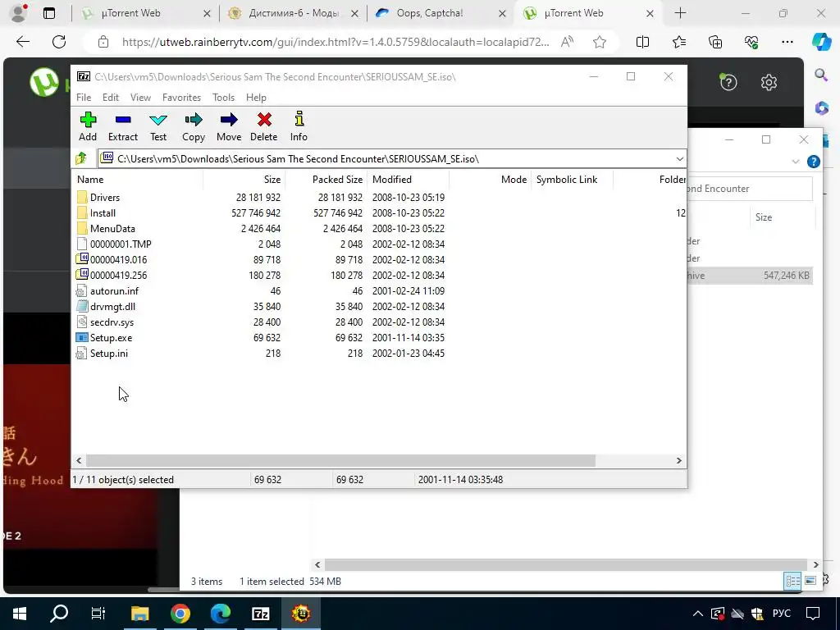Screen dimensions: 840x630
Task: Expand the 7-Zip address path dropdown
Action: [679, 158]
